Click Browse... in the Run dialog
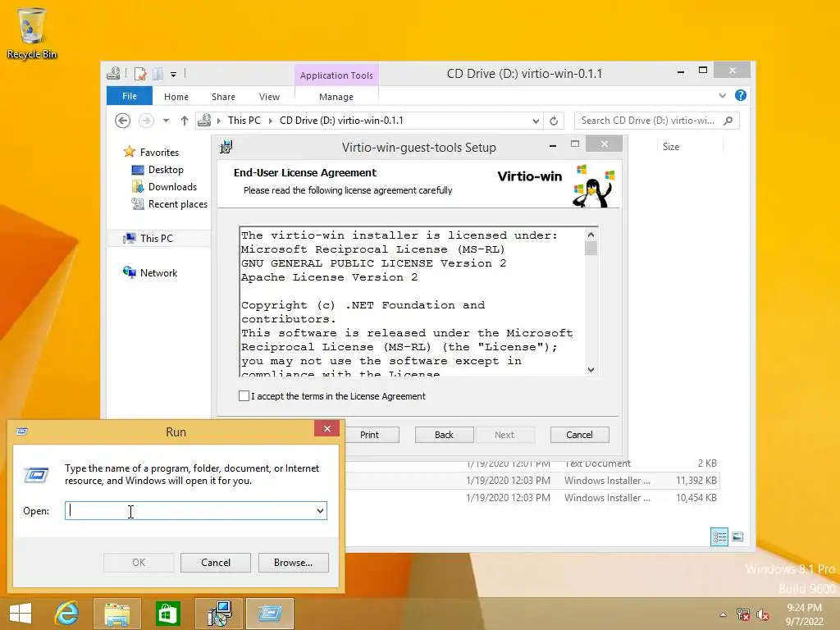The image size is (840, 630). [293, 563]
